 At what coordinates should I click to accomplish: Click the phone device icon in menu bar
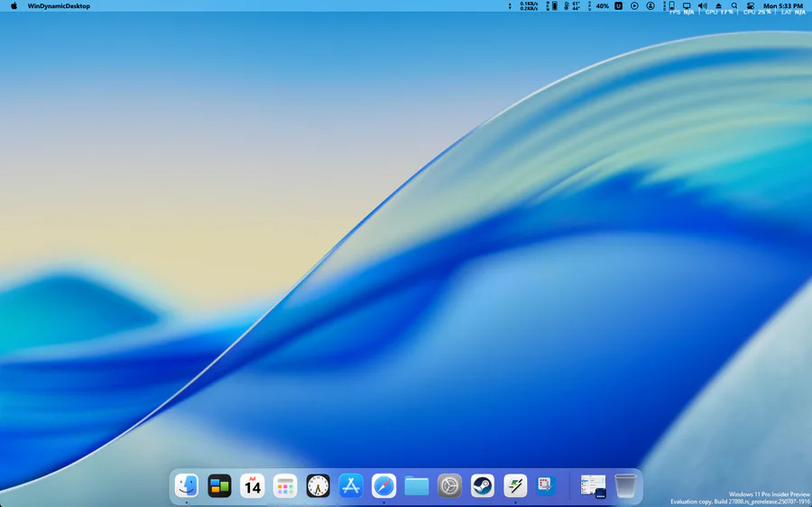pyautogui.click(x=671, y=6)
